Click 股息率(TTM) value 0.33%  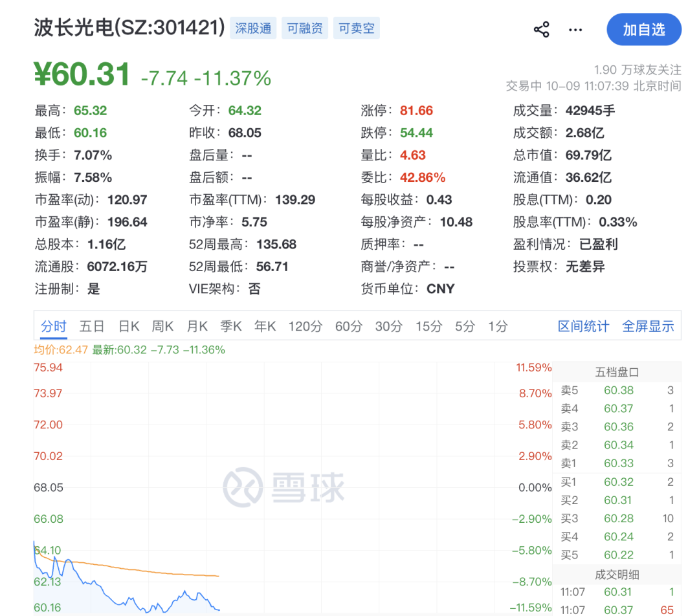point(618,222)
